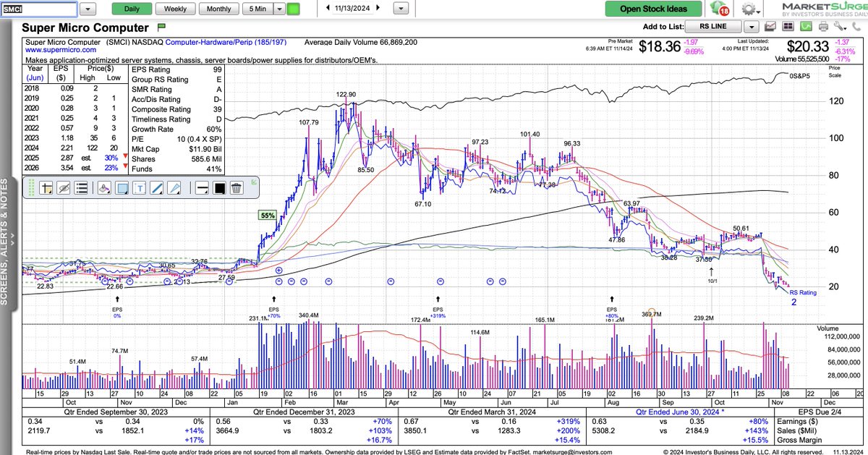Image resolution: width=868 pixels, height=455 pixels.
Task: Toggle the green square indicator button
Action: [x=293, y=9]
